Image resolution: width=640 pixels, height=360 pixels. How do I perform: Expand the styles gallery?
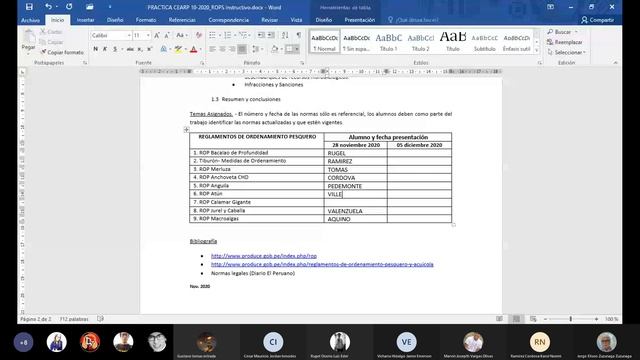[x=536, y=51]
